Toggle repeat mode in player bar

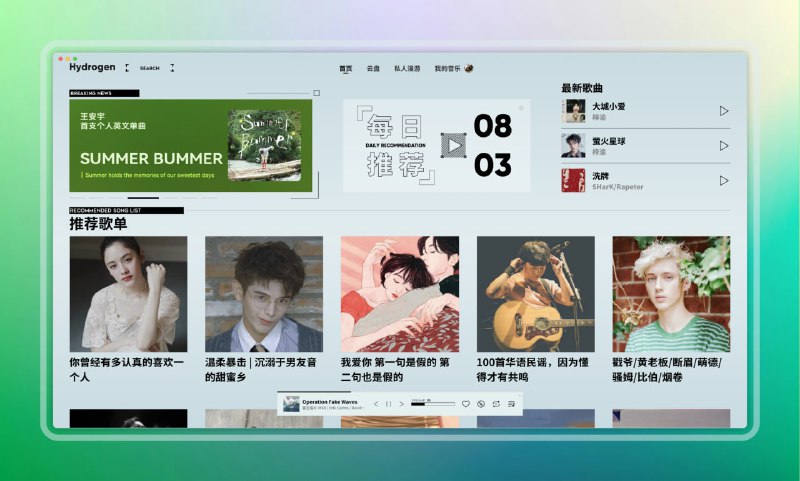coord(496,404)
